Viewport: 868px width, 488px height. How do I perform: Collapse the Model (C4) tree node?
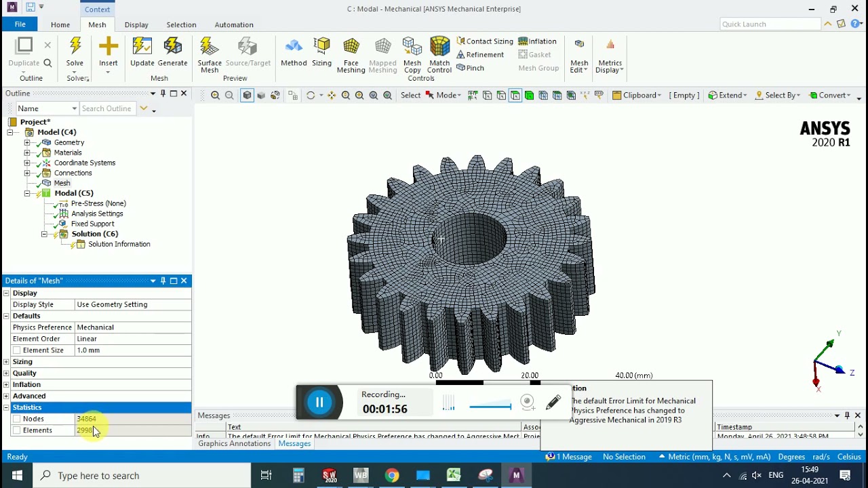pyautogui.click(x=10, y=132)
